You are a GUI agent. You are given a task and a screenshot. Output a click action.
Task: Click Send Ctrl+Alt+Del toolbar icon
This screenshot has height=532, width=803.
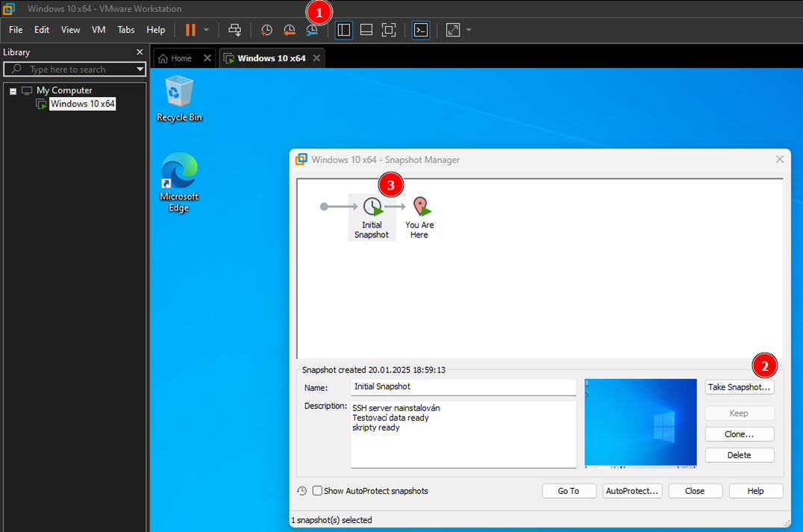pos(234,30)
